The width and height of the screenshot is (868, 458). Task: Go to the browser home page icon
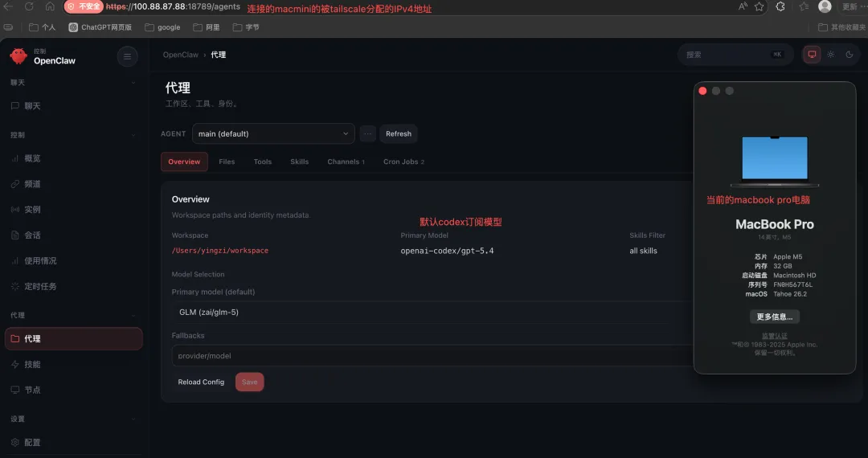[x=50, y=6]
